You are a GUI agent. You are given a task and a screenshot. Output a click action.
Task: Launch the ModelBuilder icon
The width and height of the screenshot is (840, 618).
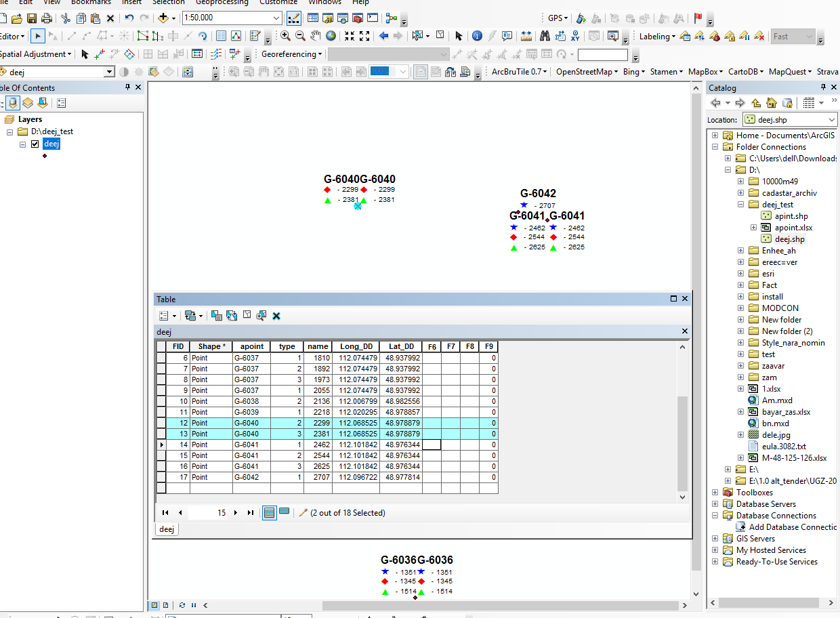pos(392,18)
